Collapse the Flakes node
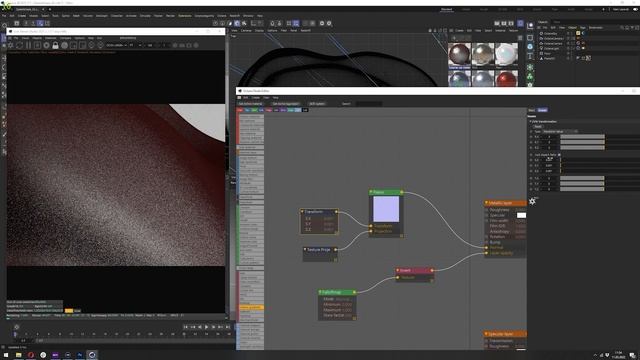The width and height of the screenshot is (640, 360). coord(371,192)
